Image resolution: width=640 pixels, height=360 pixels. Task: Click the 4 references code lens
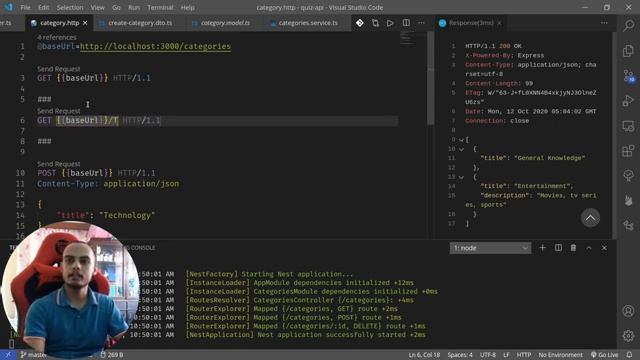(x=56, y=37)
